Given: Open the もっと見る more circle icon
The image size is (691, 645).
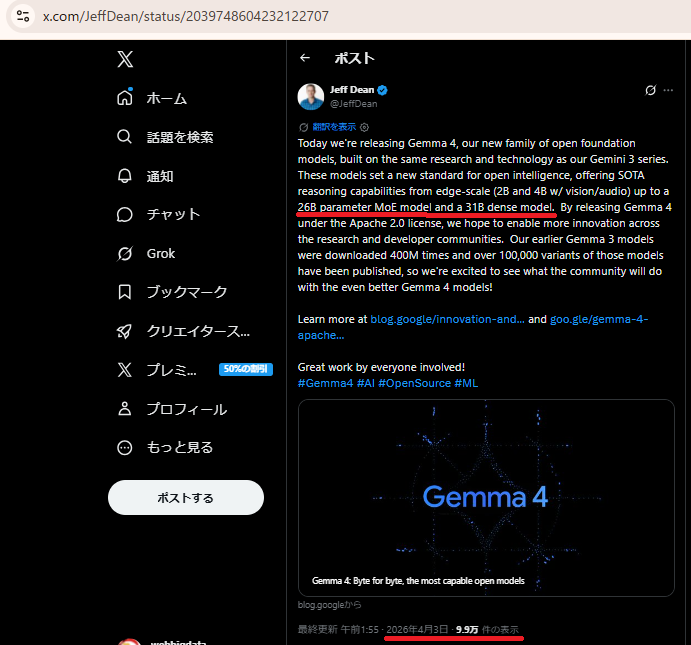Looking at the screenshot, I should tap(125, 447).
